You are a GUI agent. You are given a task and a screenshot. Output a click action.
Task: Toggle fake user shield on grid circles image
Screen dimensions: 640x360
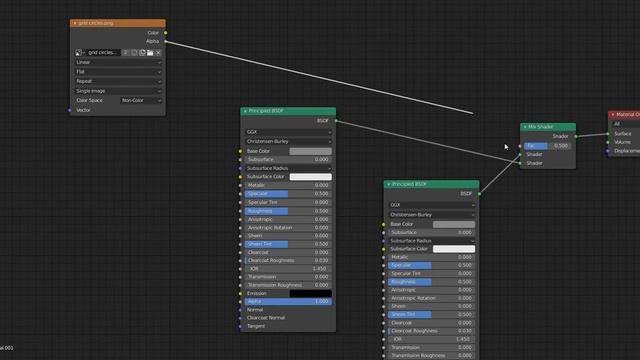(x=134, y=53)
